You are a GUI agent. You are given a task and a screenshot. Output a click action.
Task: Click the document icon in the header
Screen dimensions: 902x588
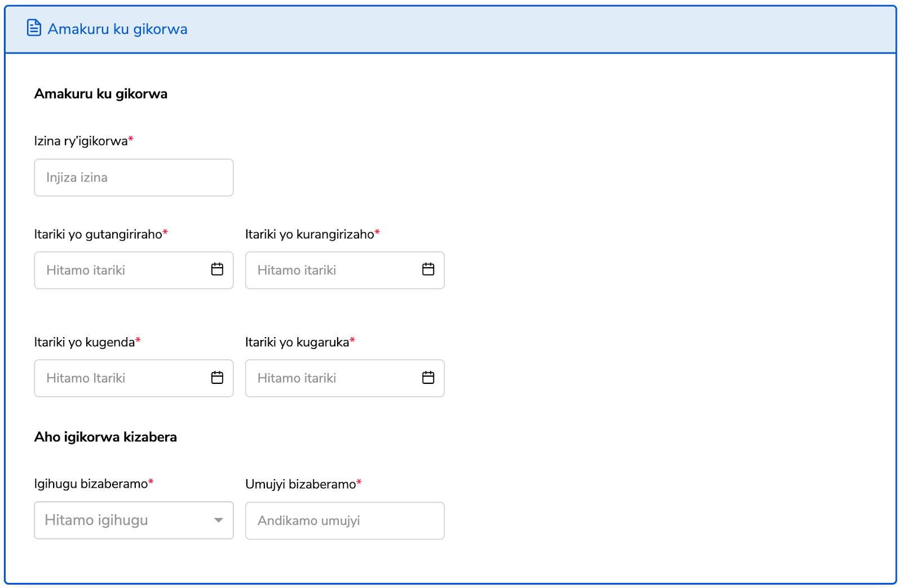click(34, 28)
